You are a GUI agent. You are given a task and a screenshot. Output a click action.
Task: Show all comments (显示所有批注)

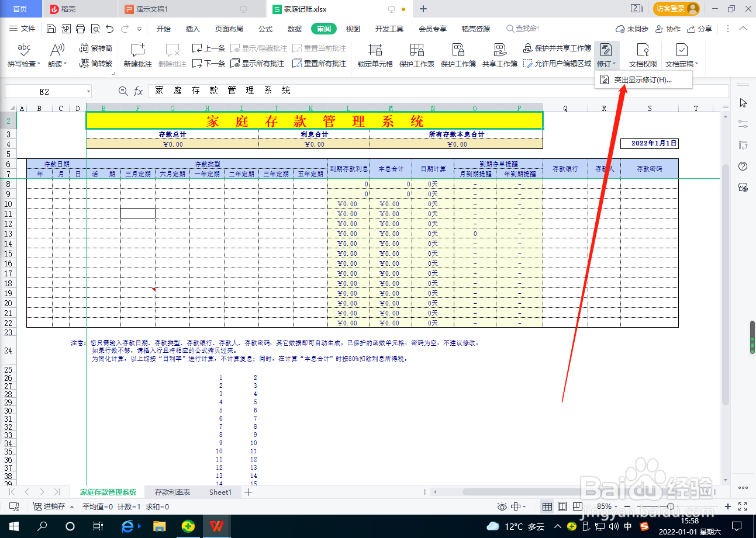coord(257,63)
